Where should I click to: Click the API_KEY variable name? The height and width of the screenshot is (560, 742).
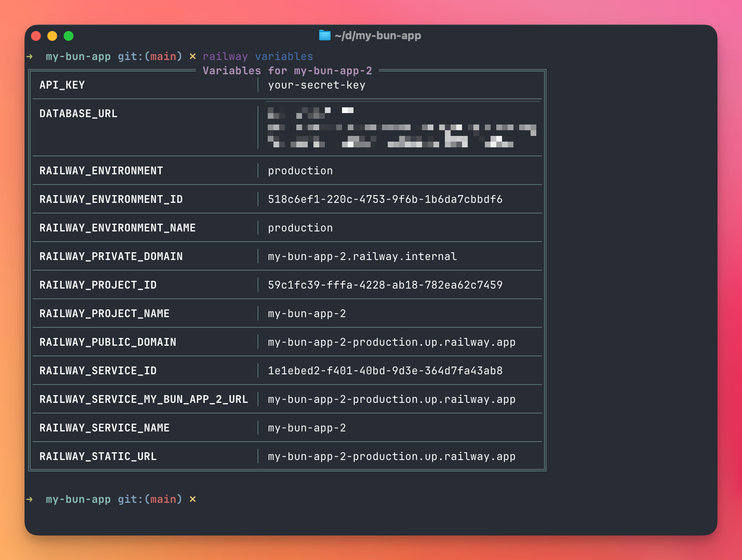62,85
